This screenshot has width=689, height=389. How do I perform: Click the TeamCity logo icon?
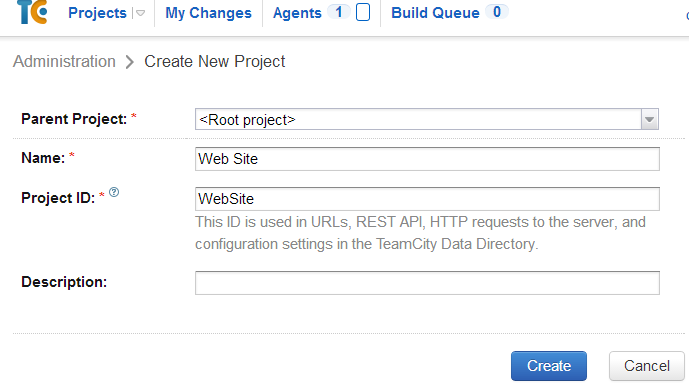point(32,12)
